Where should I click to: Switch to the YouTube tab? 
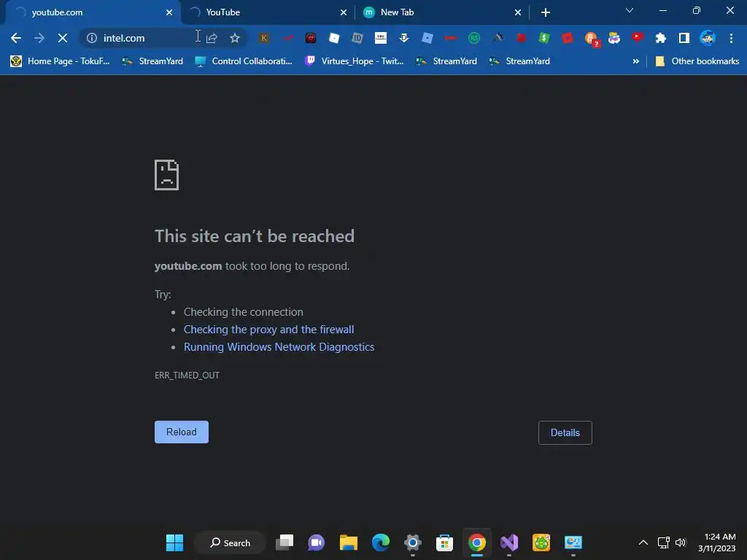[x=267, y=12]
